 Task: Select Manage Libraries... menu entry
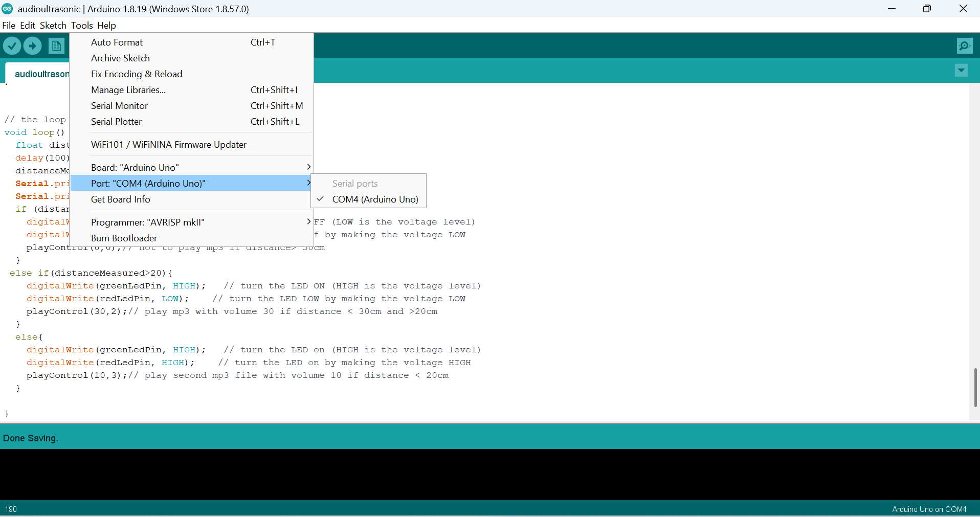(x=128, y=90)
